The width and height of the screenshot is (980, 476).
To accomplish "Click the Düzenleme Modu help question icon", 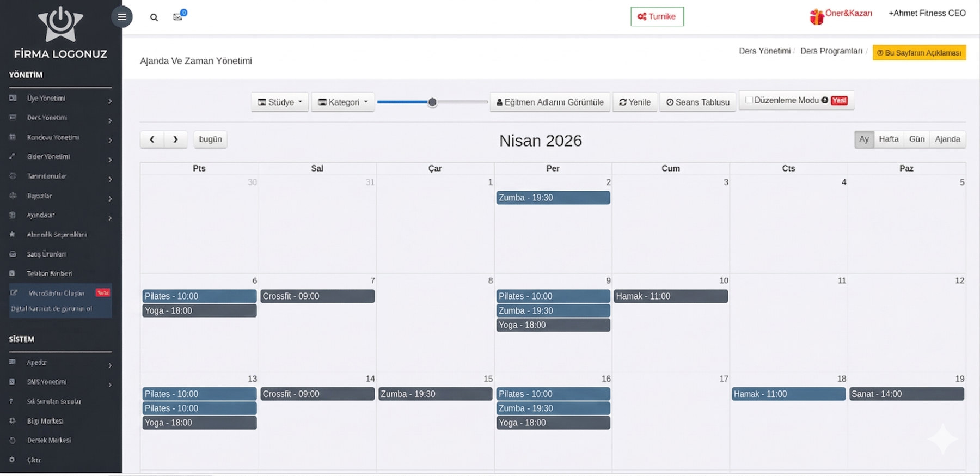I will (825, 100).
